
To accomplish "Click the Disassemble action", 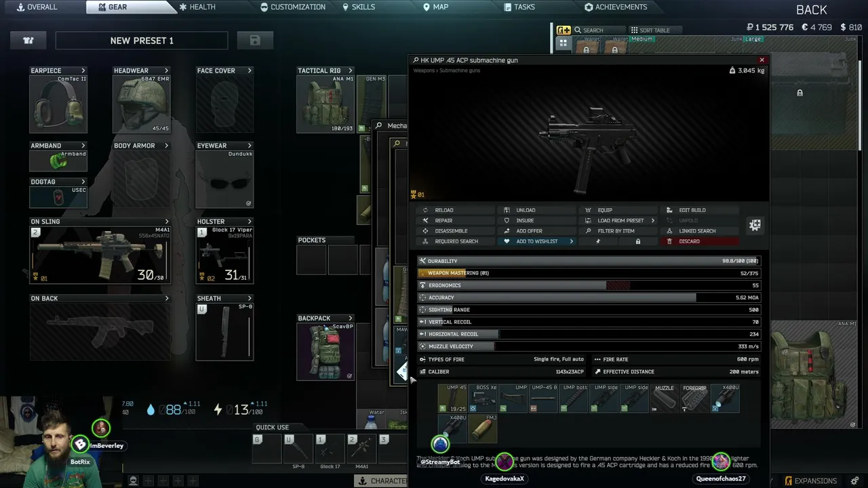I will (455, 231).
